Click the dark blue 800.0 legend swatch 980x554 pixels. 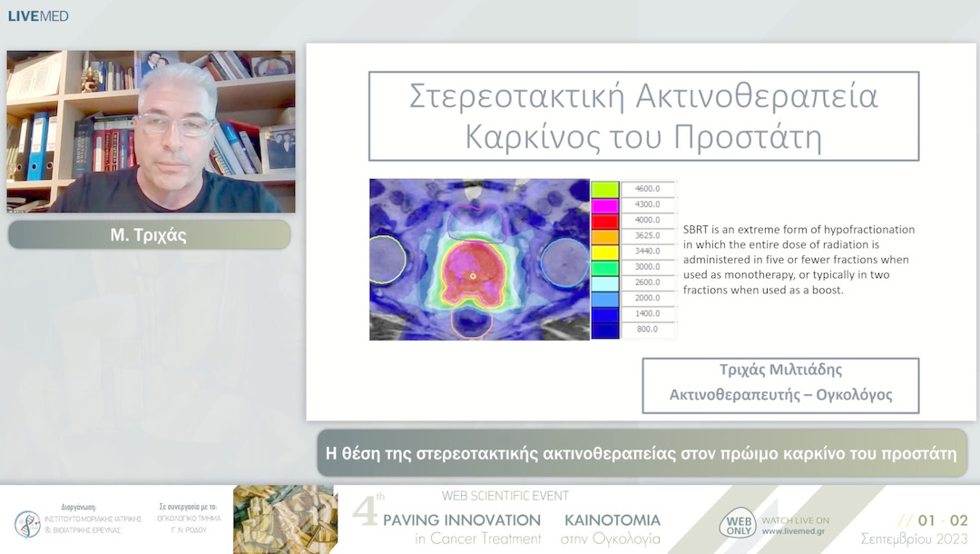coord(605,331)
